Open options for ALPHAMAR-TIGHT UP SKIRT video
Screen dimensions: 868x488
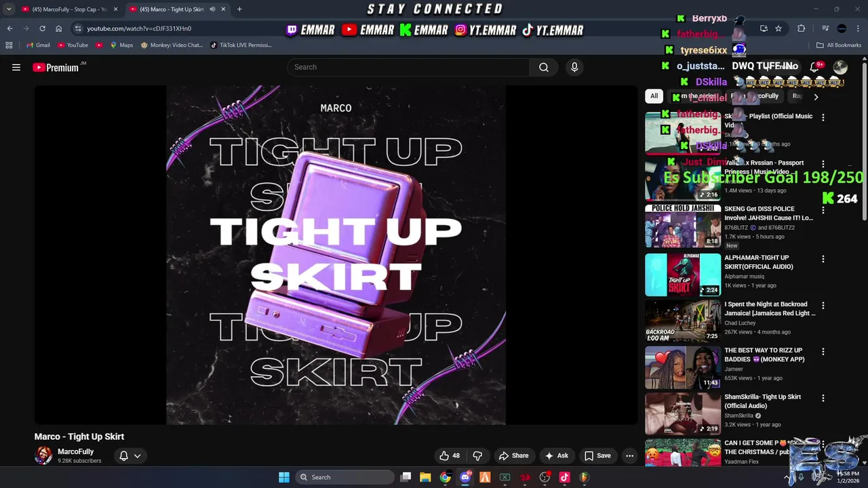pyautogui.click(x=823, y=259)
